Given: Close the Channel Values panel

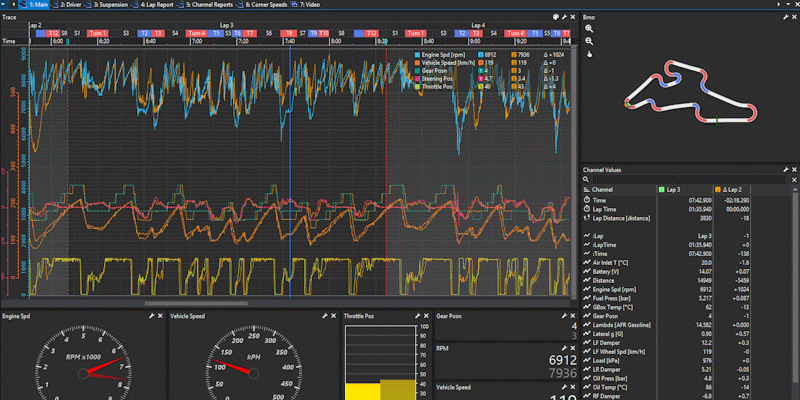Looking at the screenshot, I should coord(794,170).
